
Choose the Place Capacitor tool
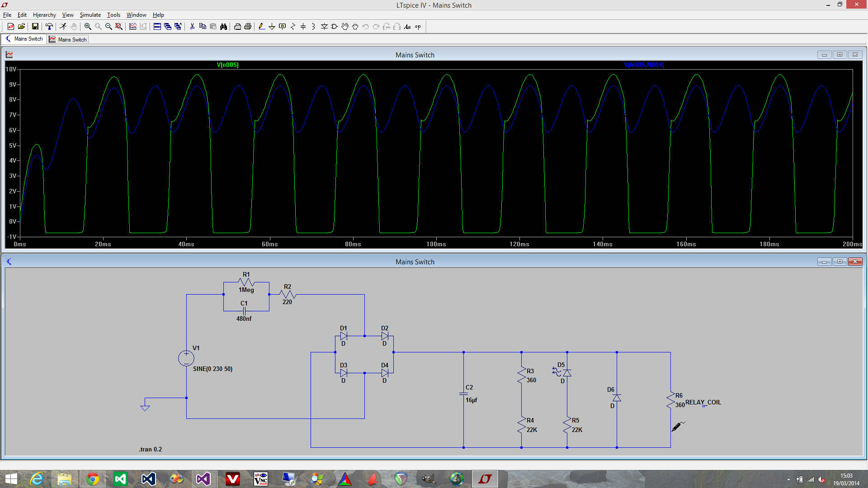pyautogui.click(x=303, y=27)
